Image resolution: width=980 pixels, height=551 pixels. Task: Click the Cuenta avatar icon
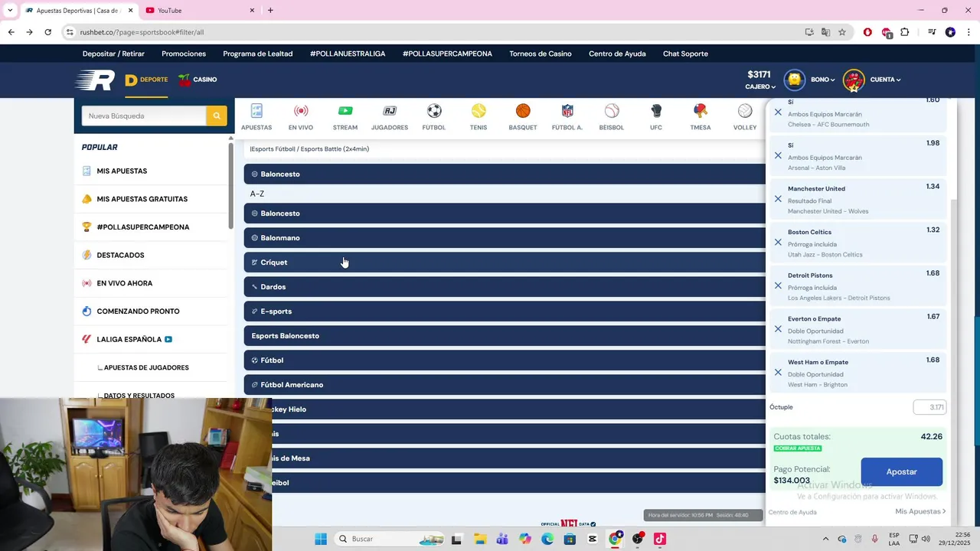pyautogui.click(x=854, y=80)
